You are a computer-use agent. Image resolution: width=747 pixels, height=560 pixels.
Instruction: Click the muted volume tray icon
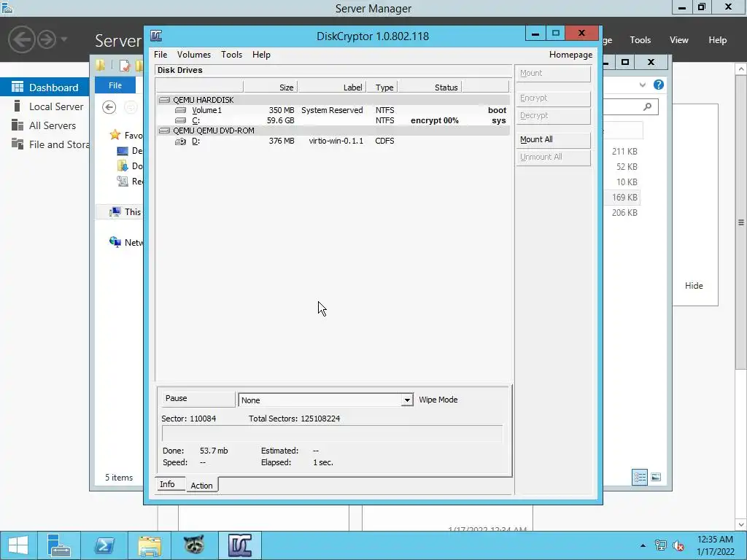[678, 545]
